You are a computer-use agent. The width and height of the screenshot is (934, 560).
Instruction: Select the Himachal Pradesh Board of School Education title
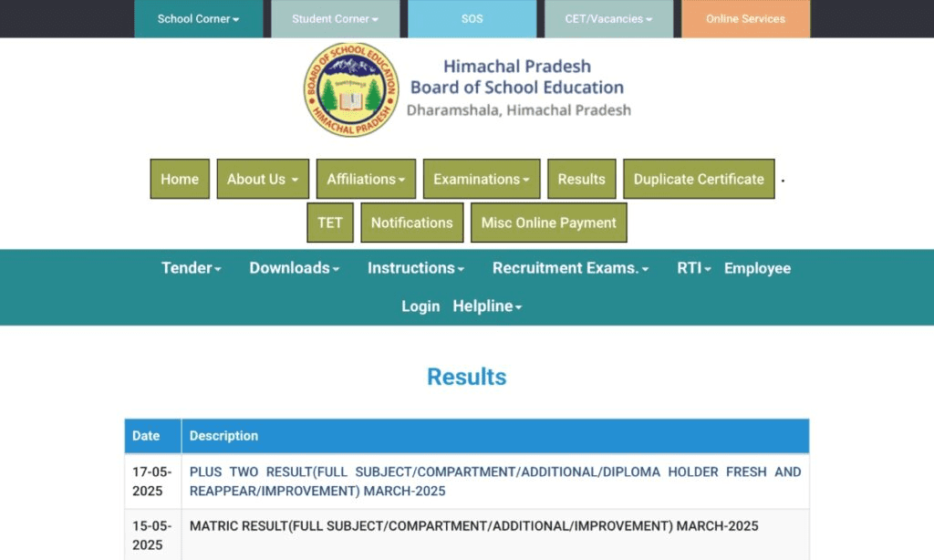[x=517, y=77]
